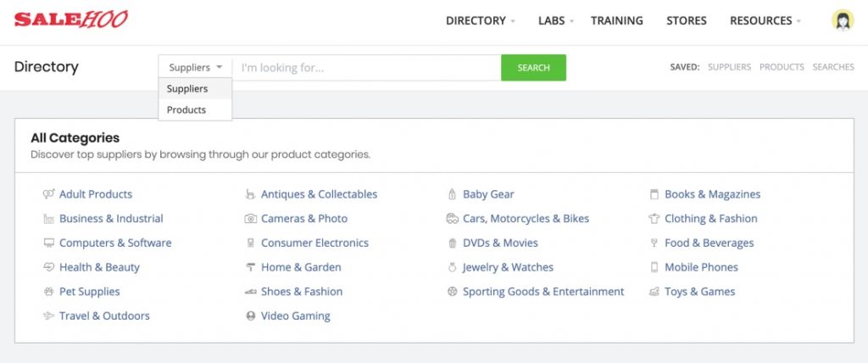This screenshot has height=363, width=868.
Task: Browse the Jewelry & Watches category link
Action: [509, 267]
